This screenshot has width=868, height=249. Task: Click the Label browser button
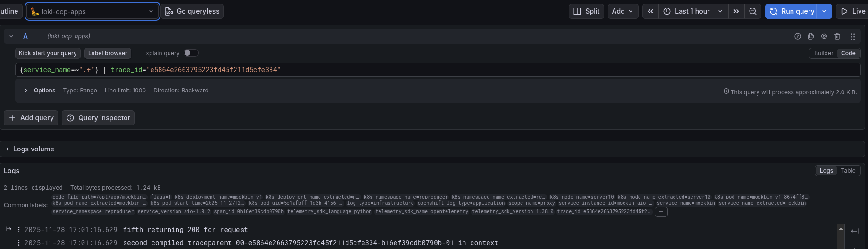point(108,53)
